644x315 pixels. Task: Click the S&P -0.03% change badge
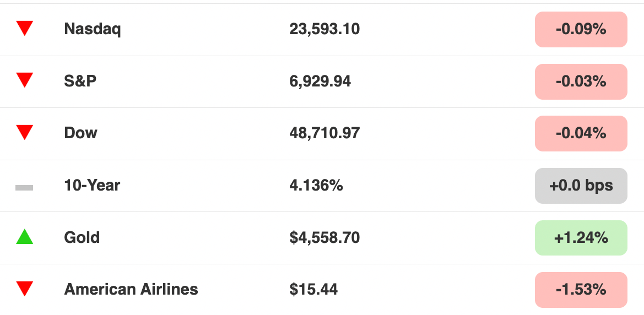(x=581, y=82)
